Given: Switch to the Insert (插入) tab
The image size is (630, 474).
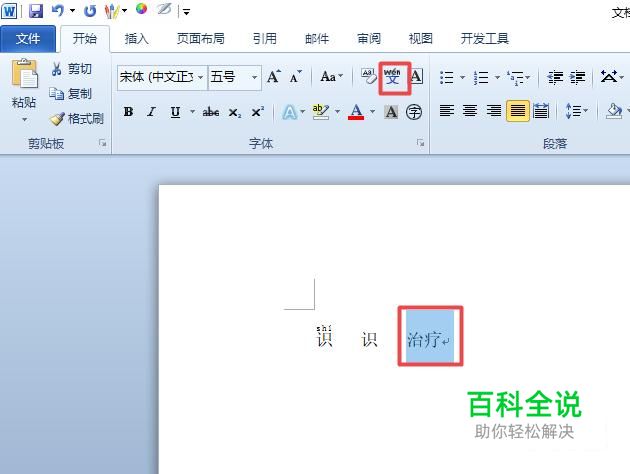Looking at the screenshot, I should point(137,39).
